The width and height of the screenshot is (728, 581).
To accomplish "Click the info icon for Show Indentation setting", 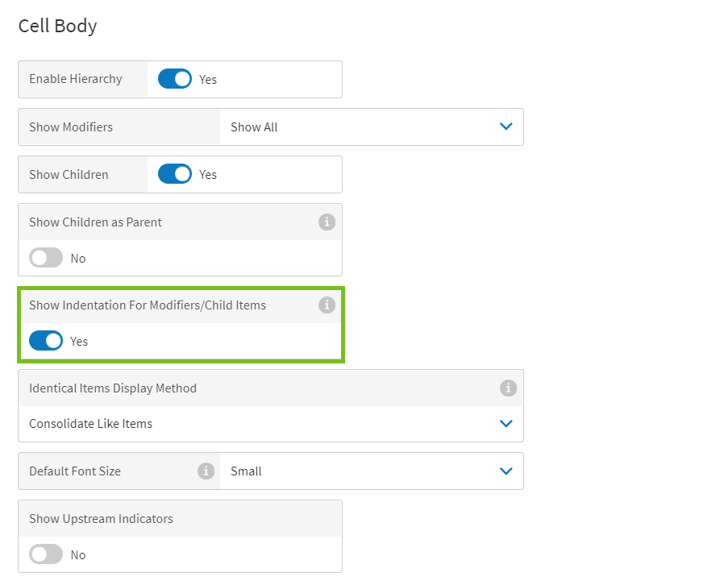I will pos(327,305).
